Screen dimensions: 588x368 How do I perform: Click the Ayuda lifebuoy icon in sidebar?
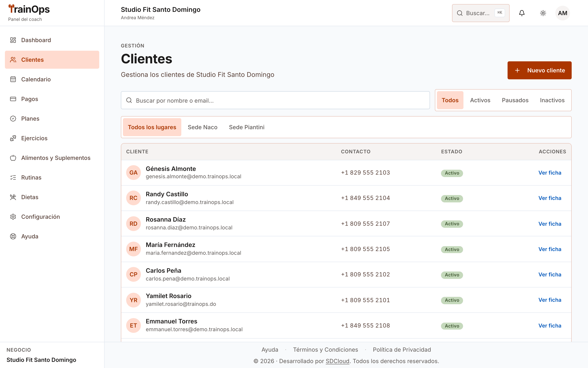13,236
